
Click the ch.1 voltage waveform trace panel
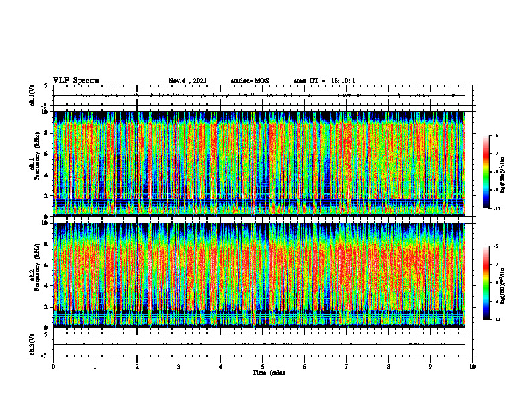coord(263,95)
